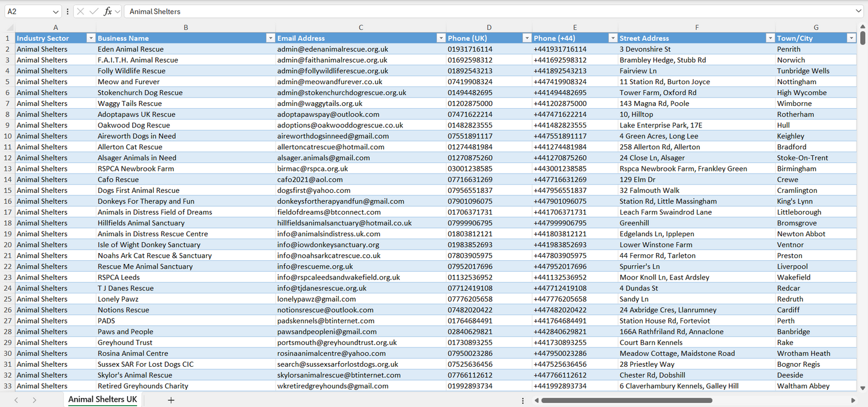The width and height of the screenshot is (868, 407).
Task: Click previous sheet navigation arrow
Action: coord(16,400)
